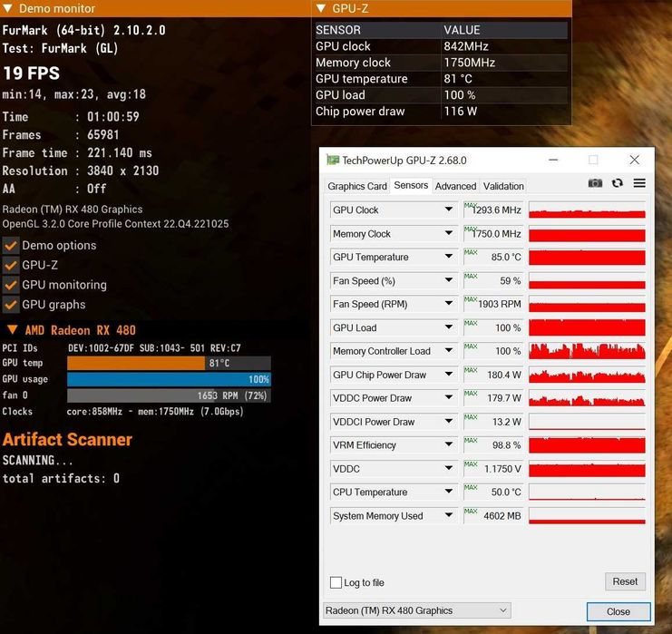
Task: Open the GPU-Z hamburger menu
Action: [x=639, y=183]
